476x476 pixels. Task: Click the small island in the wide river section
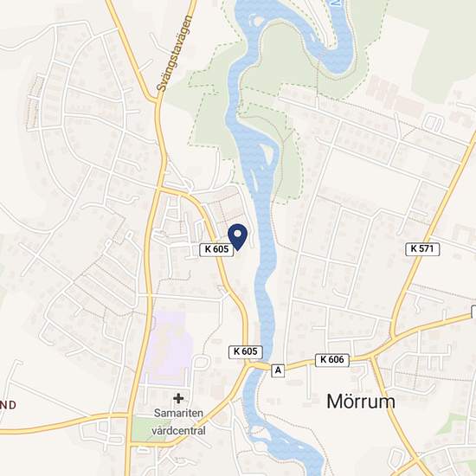(x=267, y=153)
